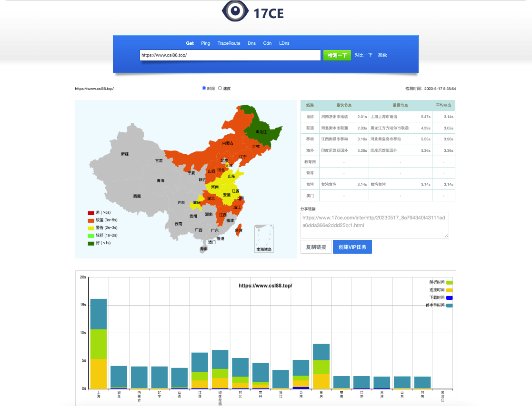Click the 重庆 bar in the chart

tap(321, 366)
